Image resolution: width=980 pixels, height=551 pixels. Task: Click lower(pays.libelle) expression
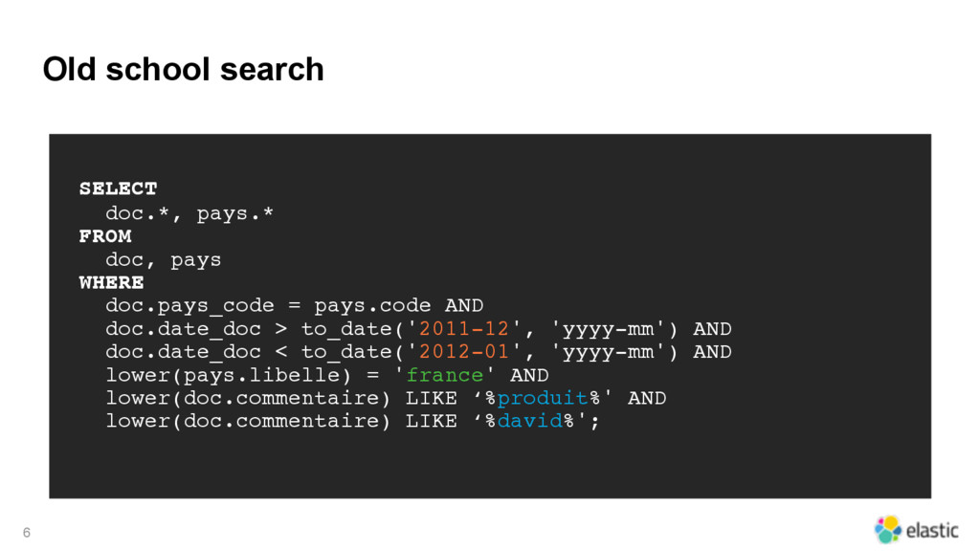(228, 375)
